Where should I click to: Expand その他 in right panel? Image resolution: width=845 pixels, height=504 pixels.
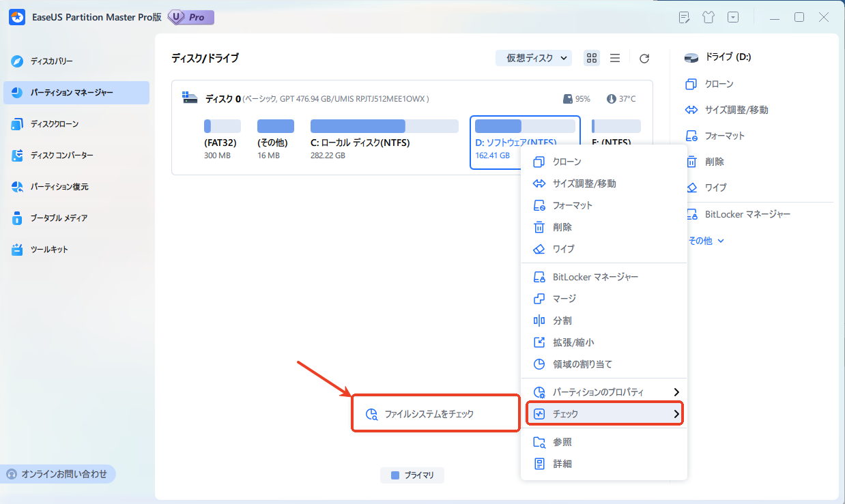click(706, 241)
